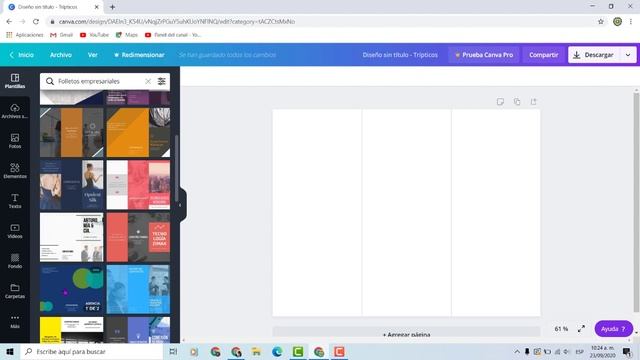Select the red Tecnología Zimak template
The image size is (640, 360).
click(x=138, y=237)
